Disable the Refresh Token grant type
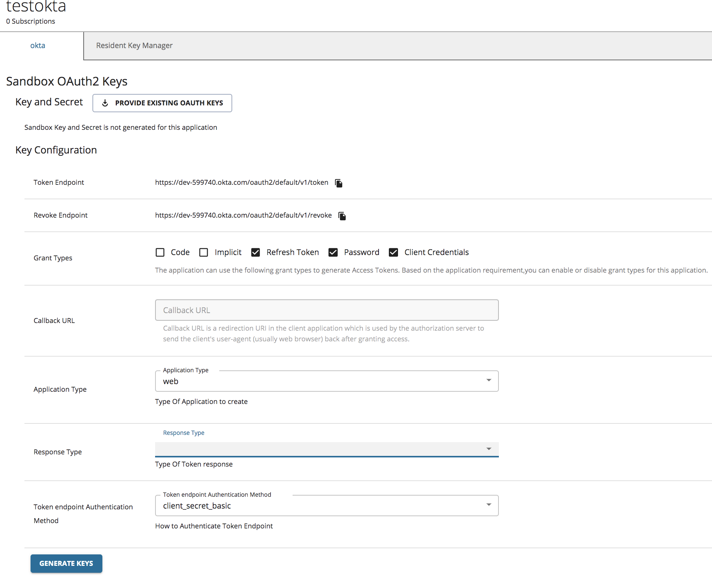This screenshot has height=588, width=712. [256, 252]
